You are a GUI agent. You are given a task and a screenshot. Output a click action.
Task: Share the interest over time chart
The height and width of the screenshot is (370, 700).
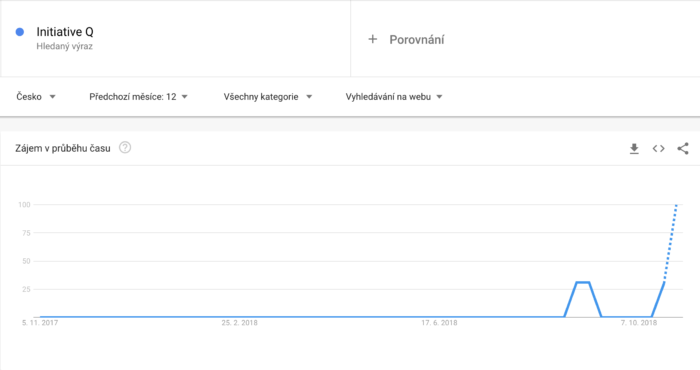(x=683, y=149)
